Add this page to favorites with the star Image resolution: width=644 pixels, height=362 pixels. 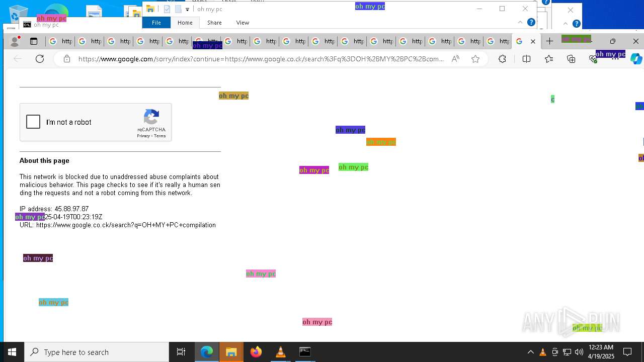tap(475, 59)
